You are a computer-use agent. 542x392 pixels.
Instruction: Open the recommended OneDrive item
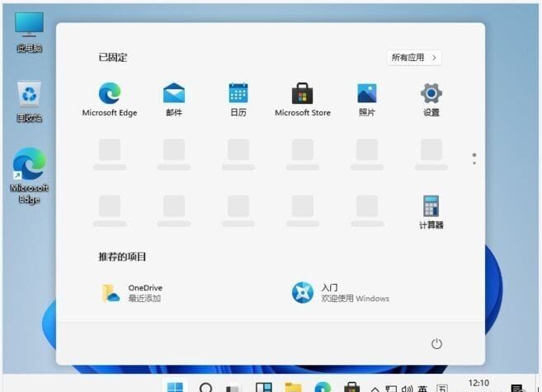[x=132, y=293]
